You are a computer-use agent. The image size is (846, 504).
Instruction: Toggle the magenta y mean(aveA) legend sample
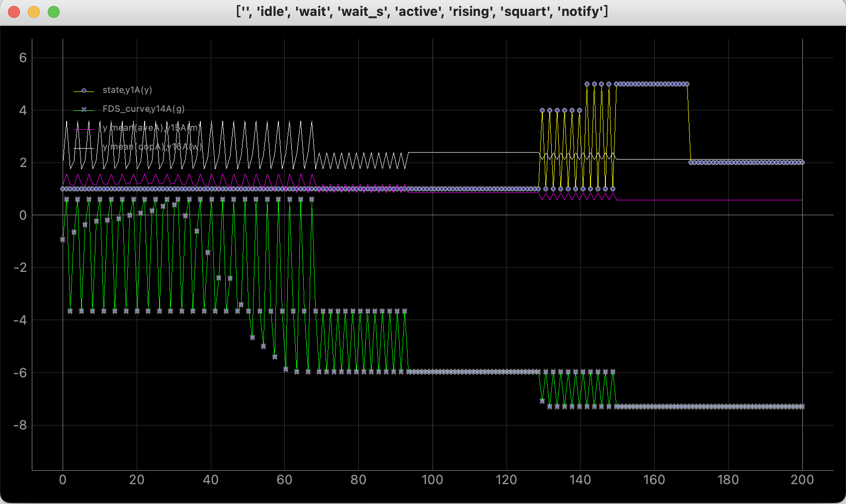[x=84, y=129]
